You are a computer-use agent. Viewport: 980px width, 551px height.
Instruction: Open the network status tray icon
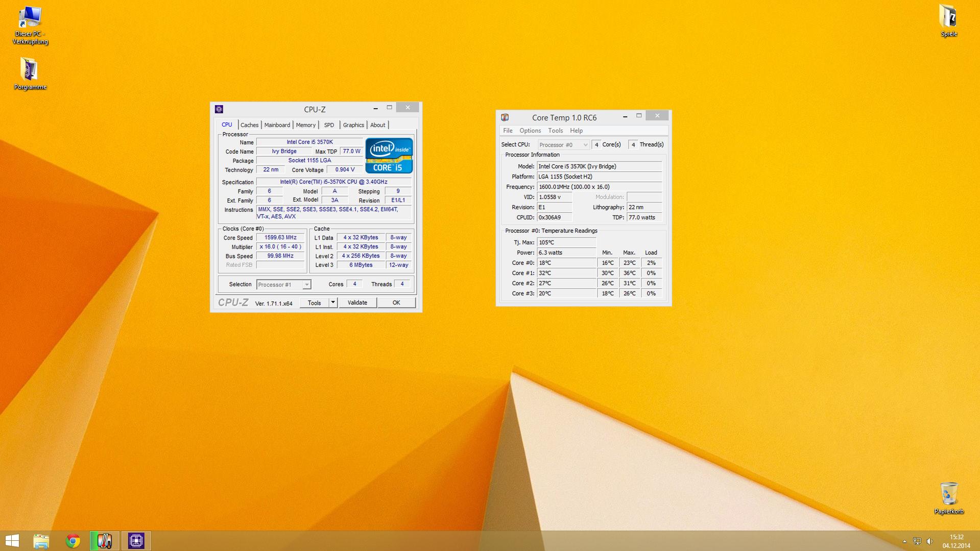pyautogui.click(x=917, y=541)
